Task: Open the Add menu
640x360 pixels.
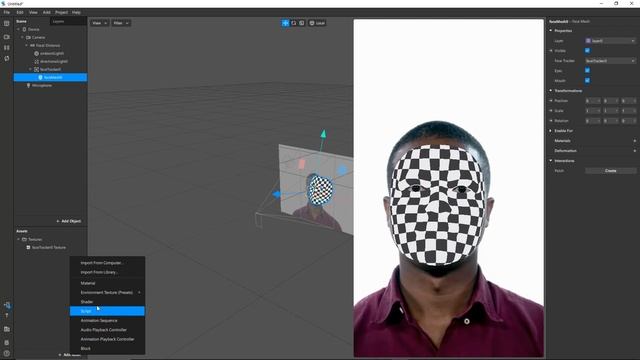Action: coord(47,12)
